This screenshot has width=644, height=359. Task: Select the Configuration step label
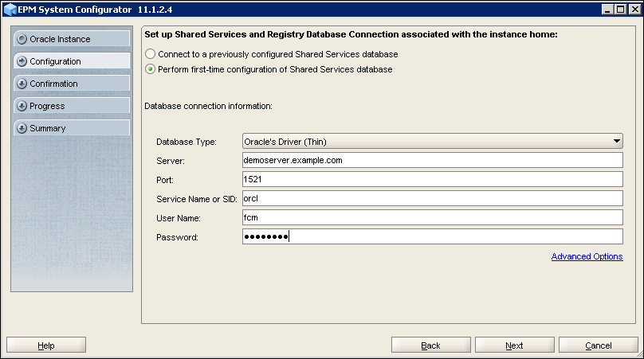click(x=55, y=61)
